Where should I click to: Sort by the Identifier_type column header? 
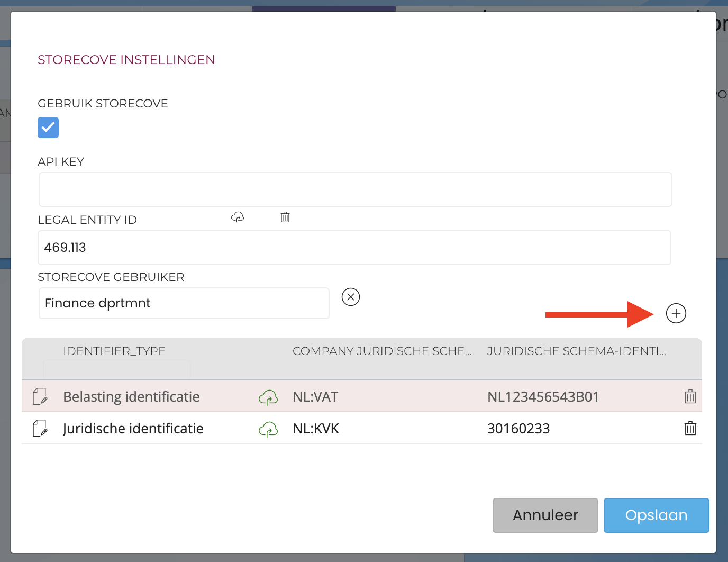pyautogui.click(x=114, y=351)
